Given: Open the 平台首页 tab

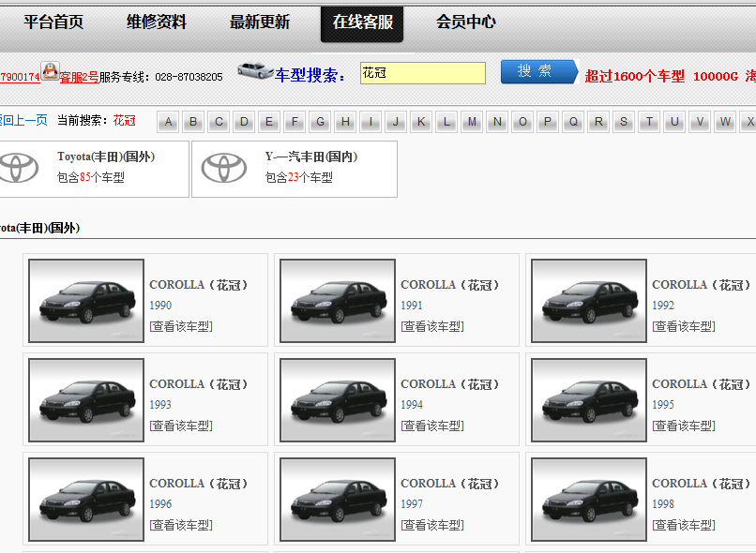Looking at the screenshot, I should (x=53, y=22).
